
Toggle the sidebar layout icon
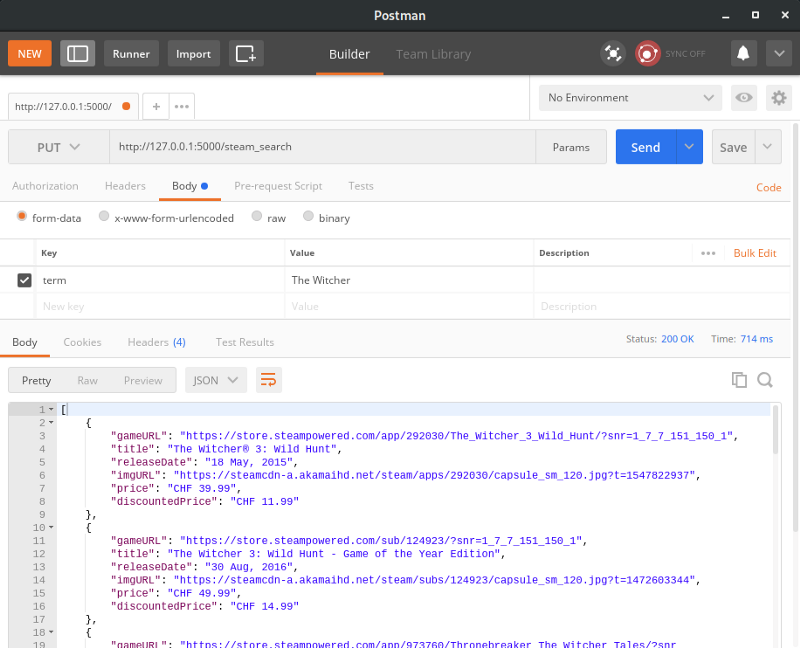(78, 54)
